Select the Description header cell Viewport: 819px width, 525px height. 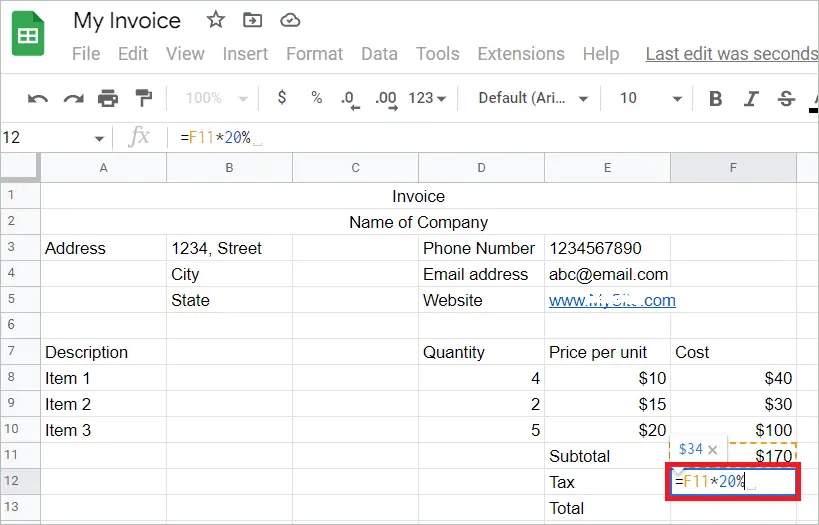(x=103, y=352)
